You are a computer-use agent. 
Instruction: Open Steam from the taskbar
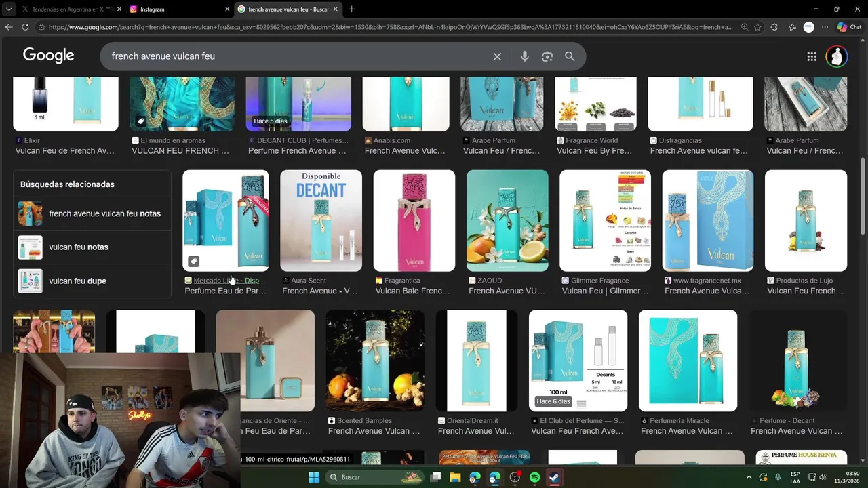click(x=554, y=477)
